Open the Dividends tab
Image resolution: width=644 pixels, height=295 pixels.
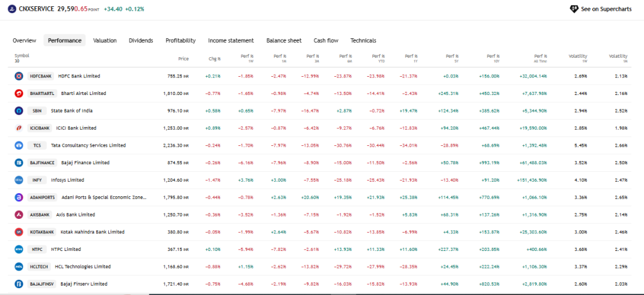click(141, 40)
